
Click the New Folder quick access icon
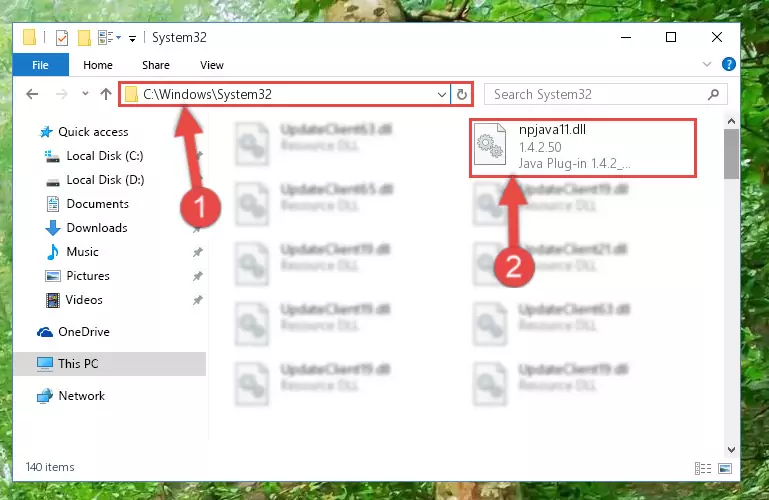coord(84,38)
